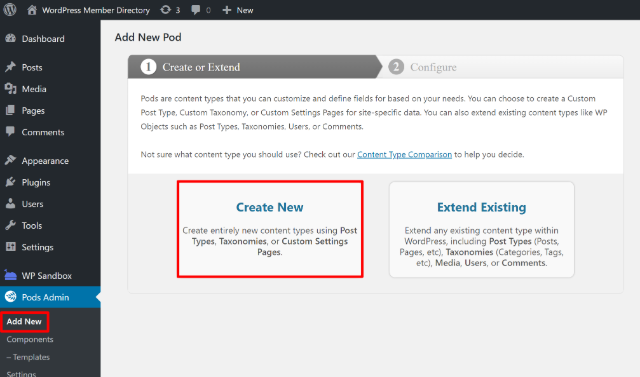
Task: Click the Add New Pod heading
Action: coord(148,37)
